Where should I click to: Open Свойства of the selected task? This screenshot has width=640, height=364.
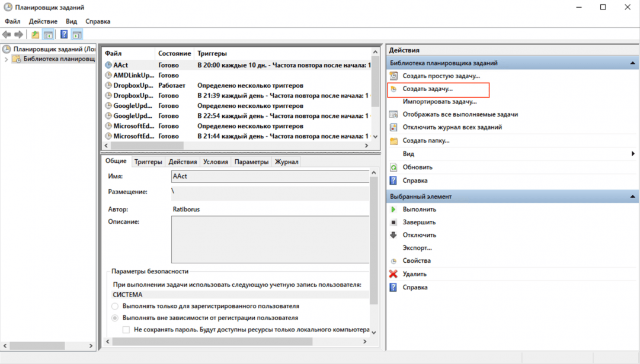(x=416, y=261)
